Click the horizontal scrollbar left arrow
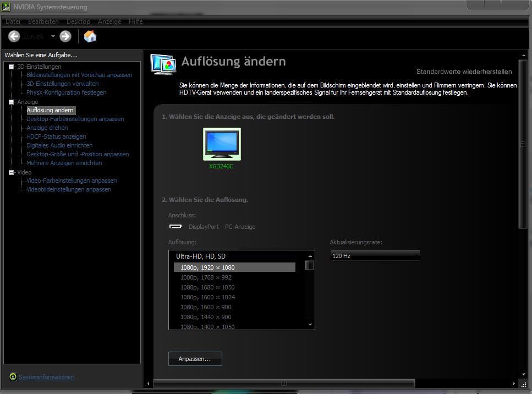Screen dimensions: 532x394 pyautogui.click(x=149, y=384)
